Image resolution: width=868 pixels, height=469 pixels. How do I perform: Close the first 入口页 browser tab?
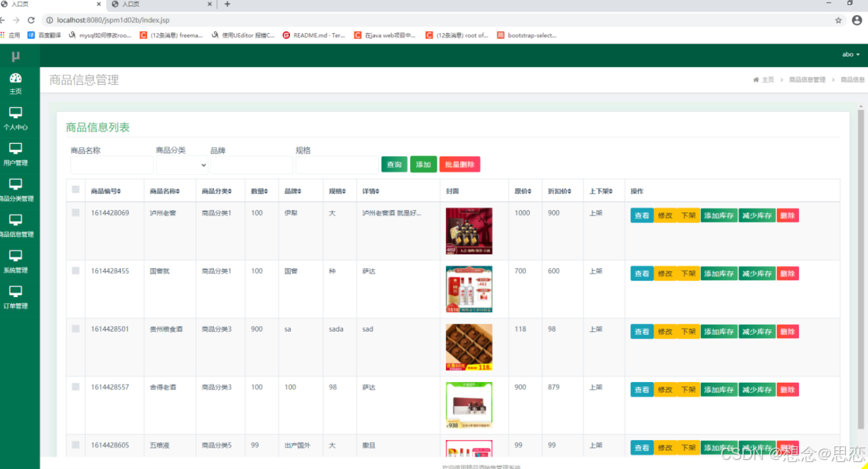[x=99, y=4]
